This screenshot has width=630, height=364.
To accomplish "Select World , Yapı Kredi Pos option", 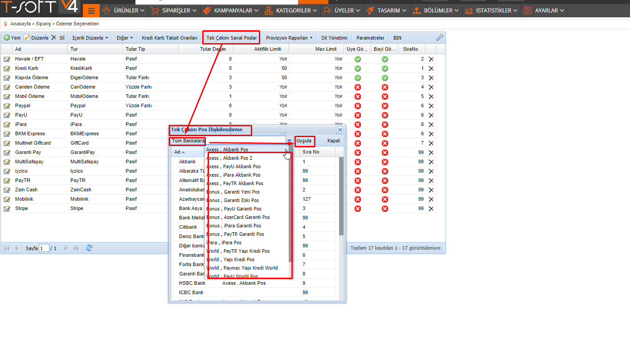I will coord(247,259).
